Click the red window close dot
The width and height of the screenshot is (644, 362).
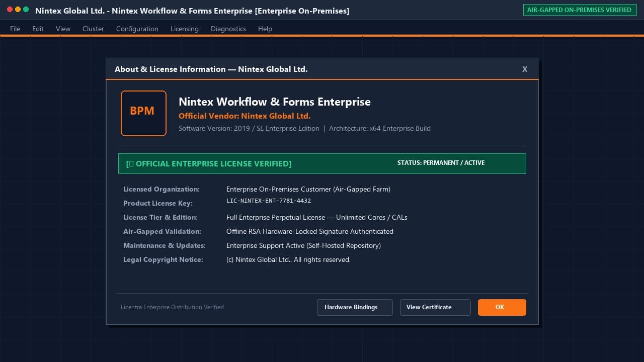tap(10, 10)
